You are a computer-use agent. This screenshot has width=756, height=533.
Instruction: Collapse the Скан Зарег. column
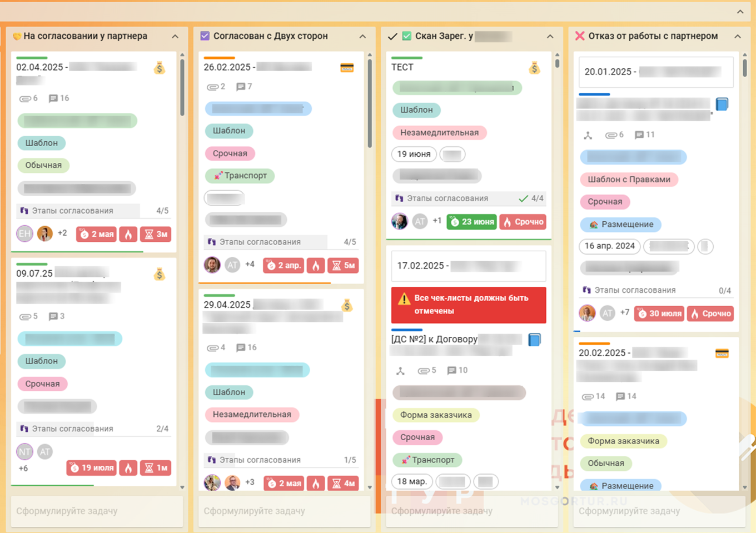(550, 37)
